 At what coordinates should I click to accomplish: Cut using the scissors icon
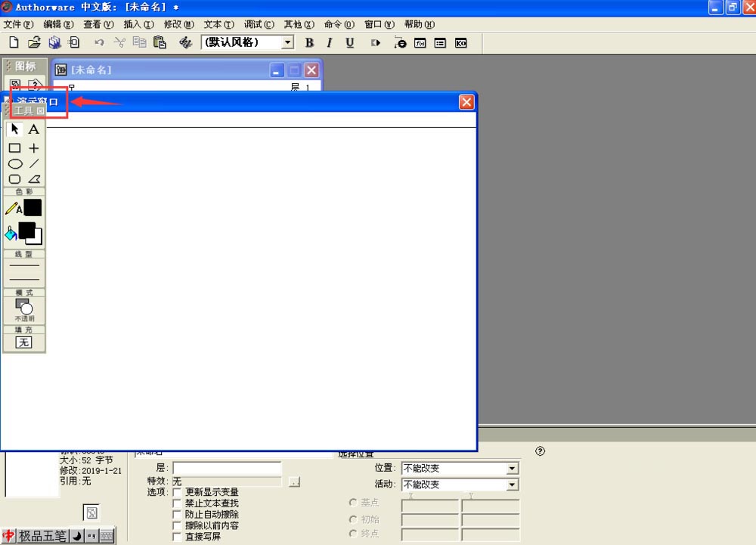click(x=119, y=42)
